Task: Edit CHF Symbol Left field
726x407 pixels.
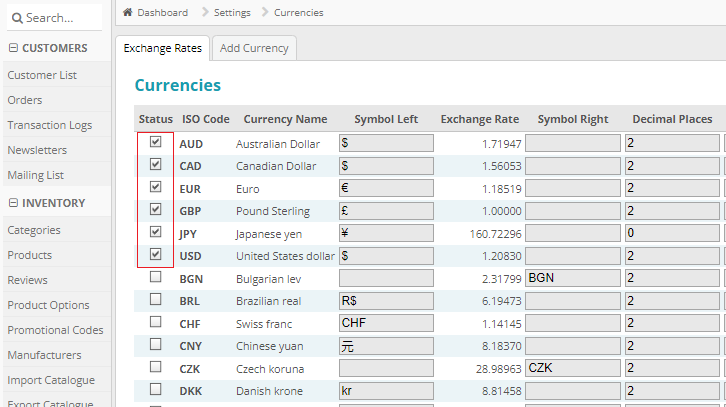Action: [386, 323]
